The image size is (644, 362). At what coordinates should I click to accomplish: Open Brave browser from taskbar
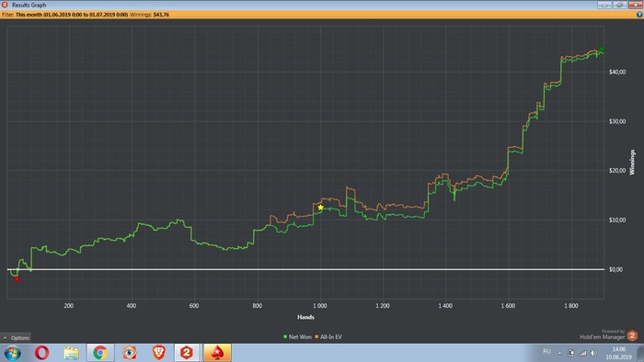pyautogui.click(x=158, y=353)
